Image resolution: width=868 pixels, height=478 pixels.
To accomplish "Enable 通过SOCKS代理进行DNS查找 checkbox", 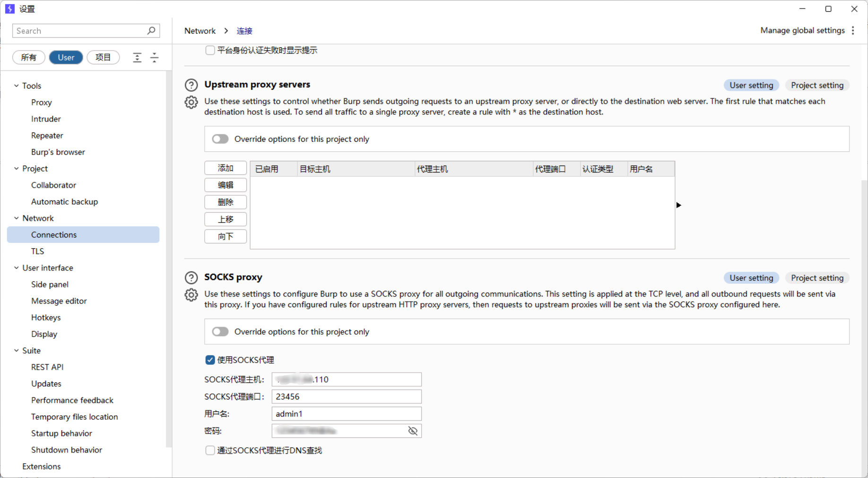I will click(x=210, y=451).
